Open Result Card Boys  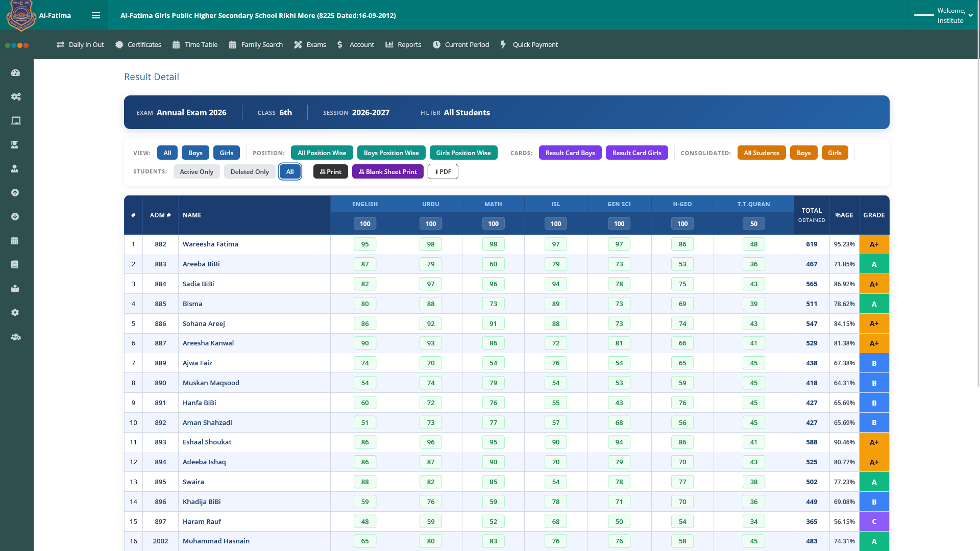[x=570, y=153]
